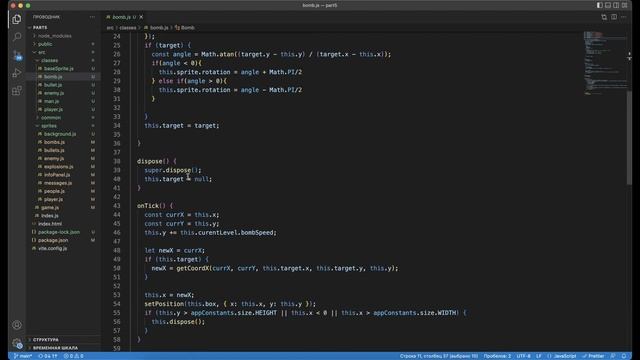Open the Manage gear icon
Viewport: 640px width, 360px height.
[x=17, y=343]
